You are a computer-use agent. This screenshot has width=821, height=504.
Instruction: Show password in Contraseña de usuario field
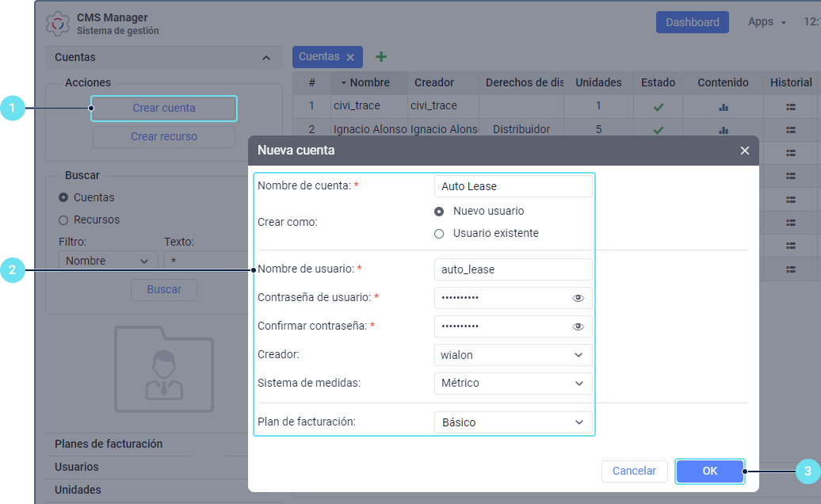tap(578, 298)
